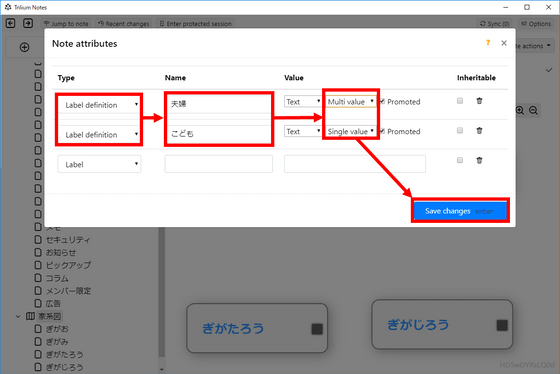Delete the empty Label attribute row
This screenshot has width=560, height=374.
(x=479, y=160)
